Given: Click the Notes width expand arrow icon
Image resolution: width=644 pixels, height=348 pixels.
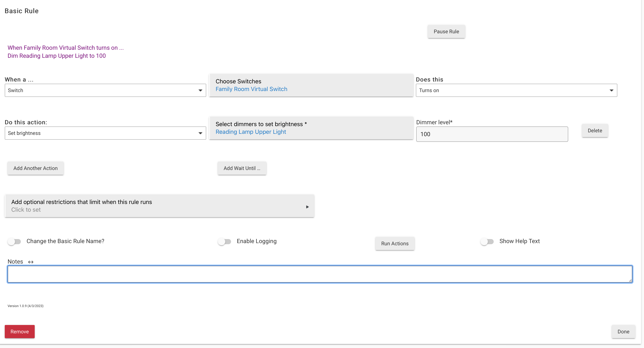Looking at the screenshot, I should [x=31, y=262].
